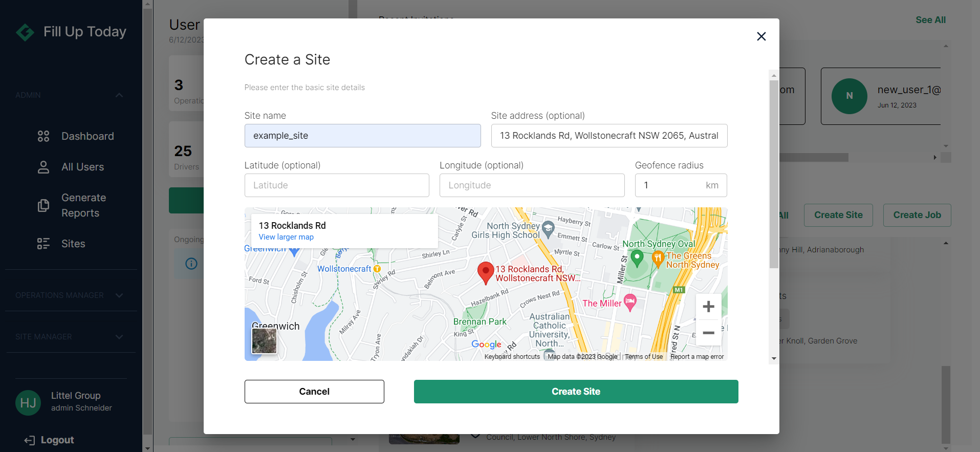The image size is (980, 452).
Task: Click dialog scrollbar down arrow
Action: click(774, 358)
